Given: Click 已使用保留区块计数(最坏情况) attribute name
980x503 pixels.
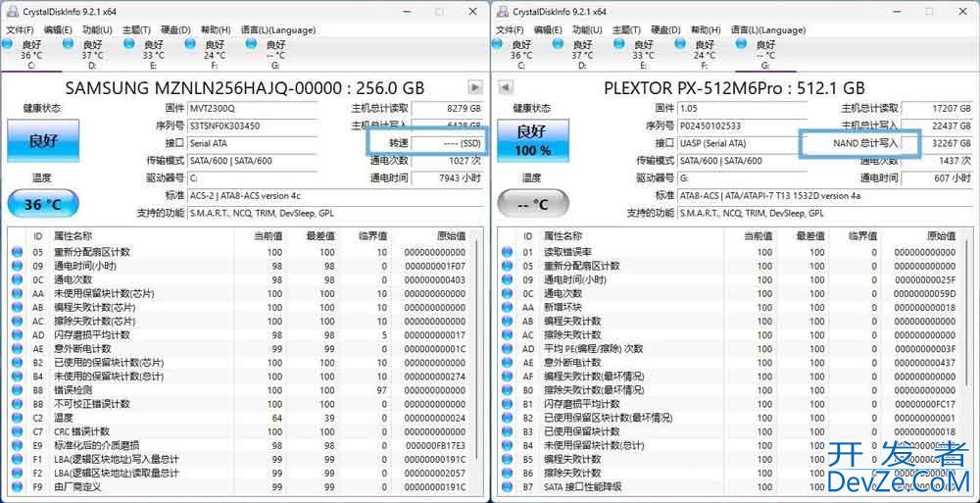Looking at the screenshot, I should click(609, 418).
